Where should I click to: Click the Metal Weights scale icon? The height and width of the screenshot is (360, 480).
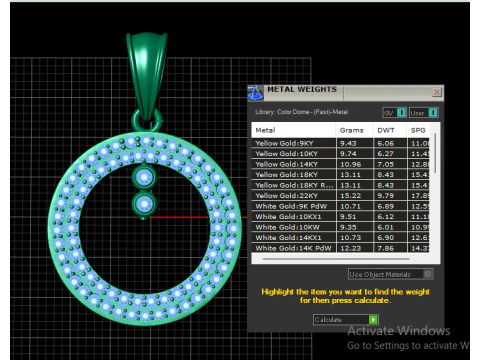pyautogui.click(x=255, y=93)
